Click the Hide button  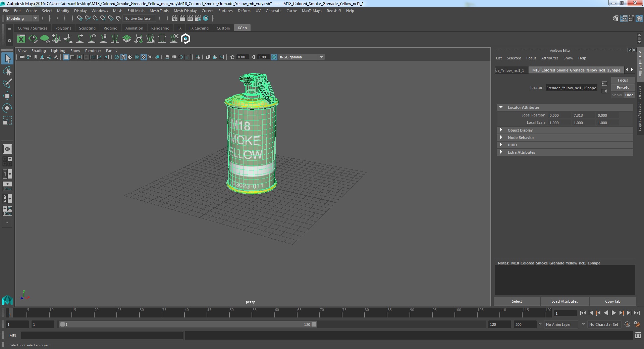coord(629,95)
